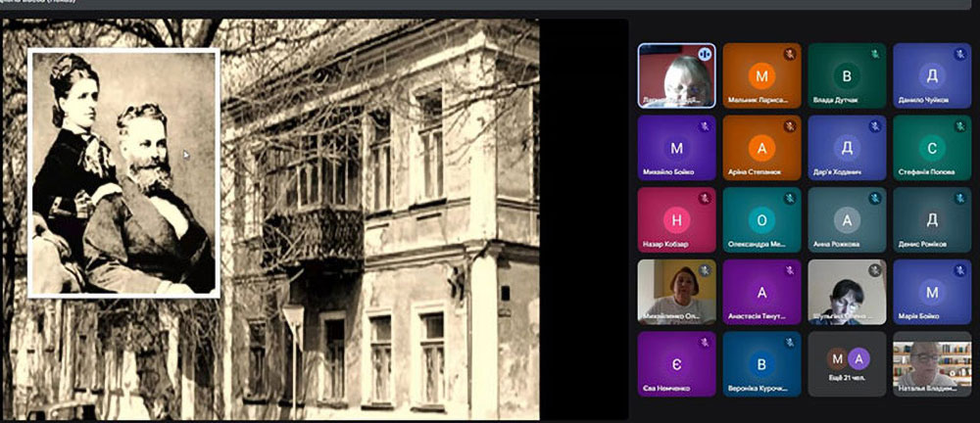Click the speaking indicator on the active speaker's tile
This screenshot has width=980, height=423.
click(x=705, y=54)
